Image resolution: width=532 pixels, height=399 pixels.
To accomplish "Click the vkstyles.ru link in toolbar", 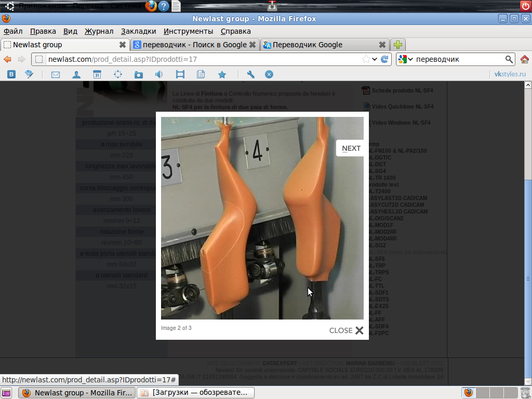I will [x=510, y=74].
